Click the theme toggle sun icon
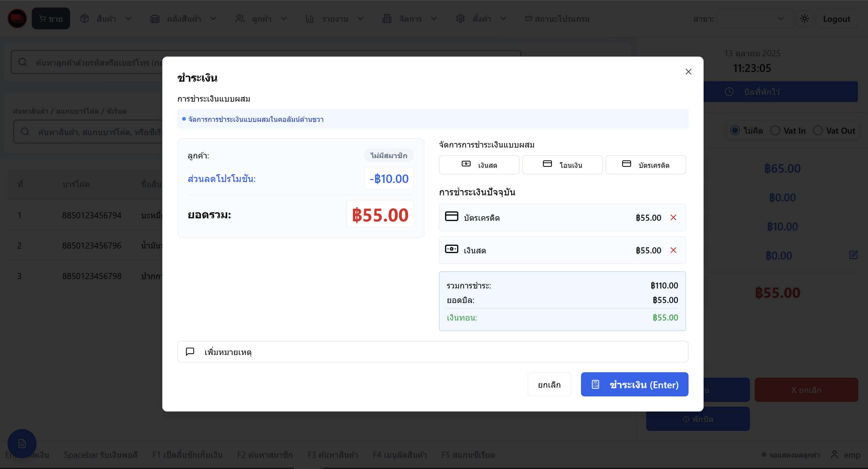 pos(804,18)
